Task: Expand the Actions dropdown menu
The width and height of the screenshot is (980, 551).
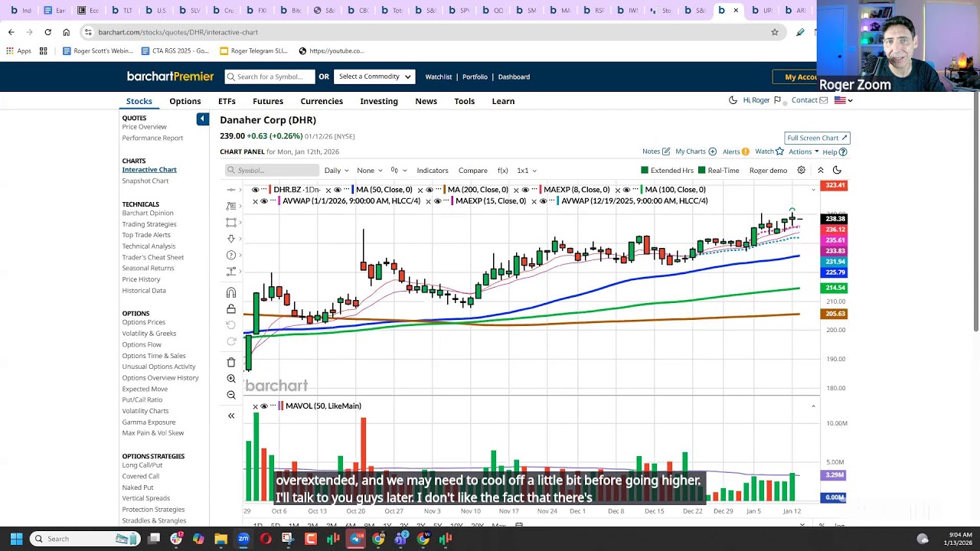Action: (803, 152)
